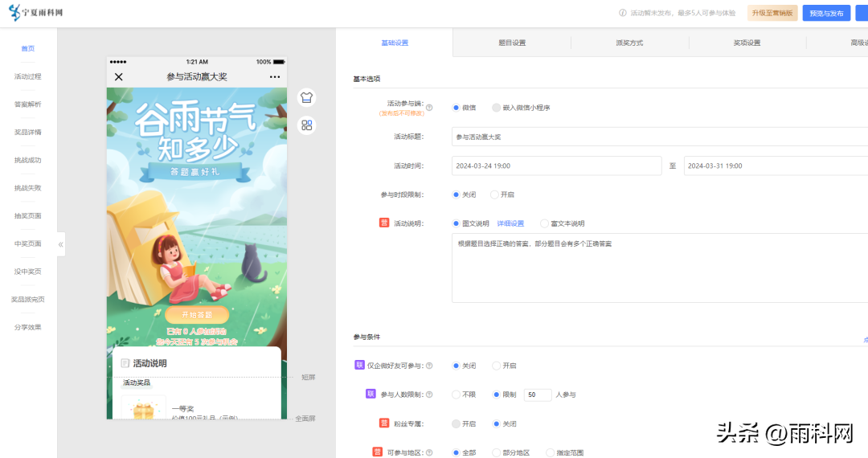Select 嵌入微信小程序 radio option
The image size is (868, 458).
point(497,108)
